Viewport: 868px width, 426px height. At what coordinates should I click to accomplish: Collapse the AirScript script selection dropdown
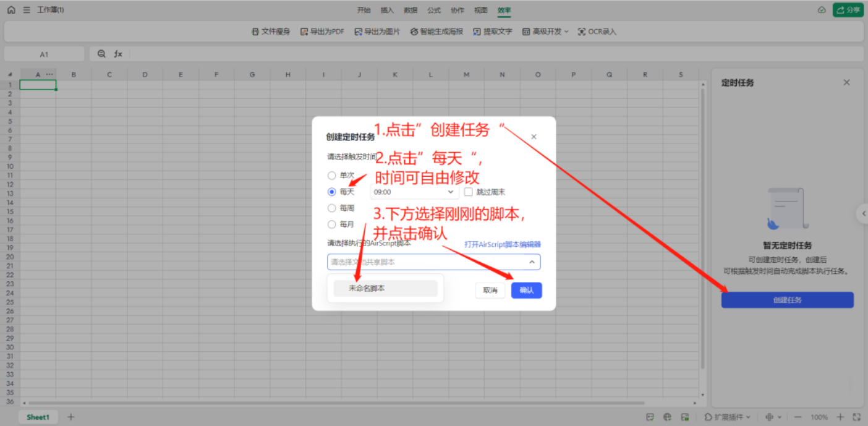click(532, 262)
